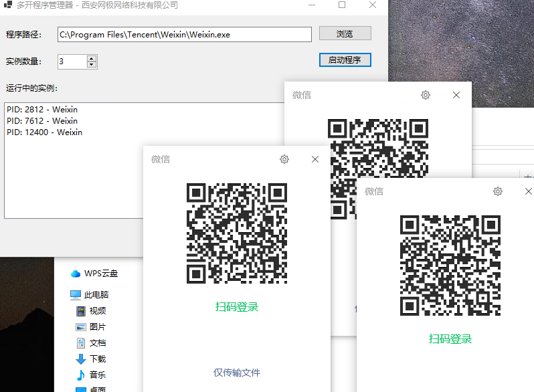Click 仅传输文件 link in middle WeChat window
This screenshot has width=534, height=392.
[x=237, y=373]
